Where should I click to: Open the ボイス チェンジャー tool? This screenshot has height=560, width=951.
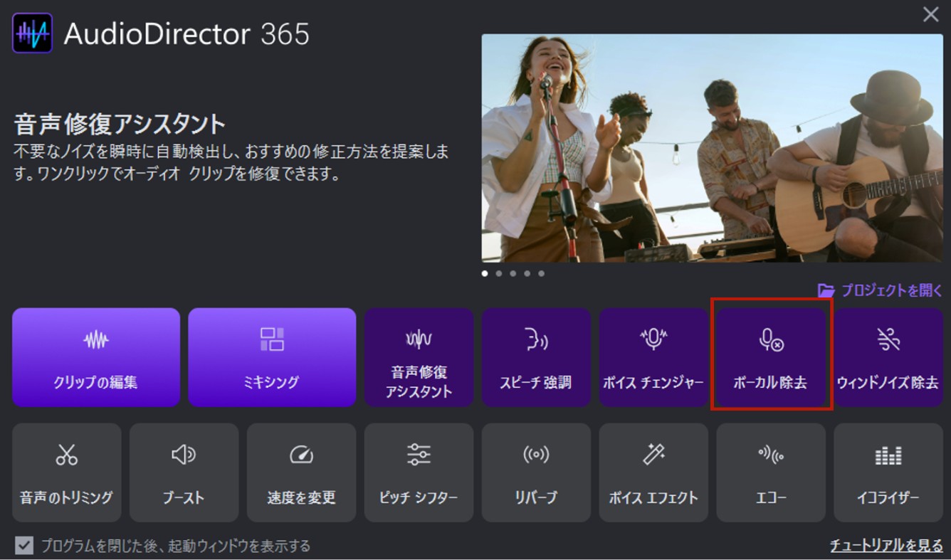[653, 357]
